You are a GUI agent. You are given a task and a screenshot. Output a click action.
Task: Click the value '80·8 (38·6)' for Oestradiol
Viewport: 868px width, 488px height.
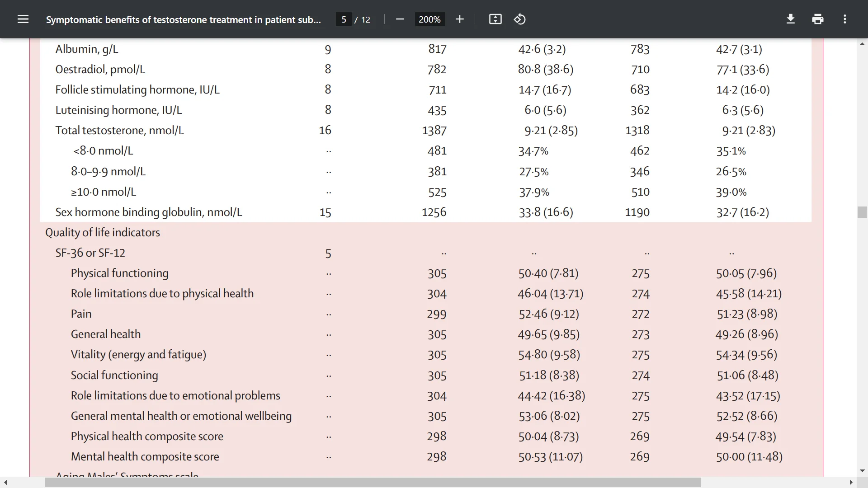[546, 70]
